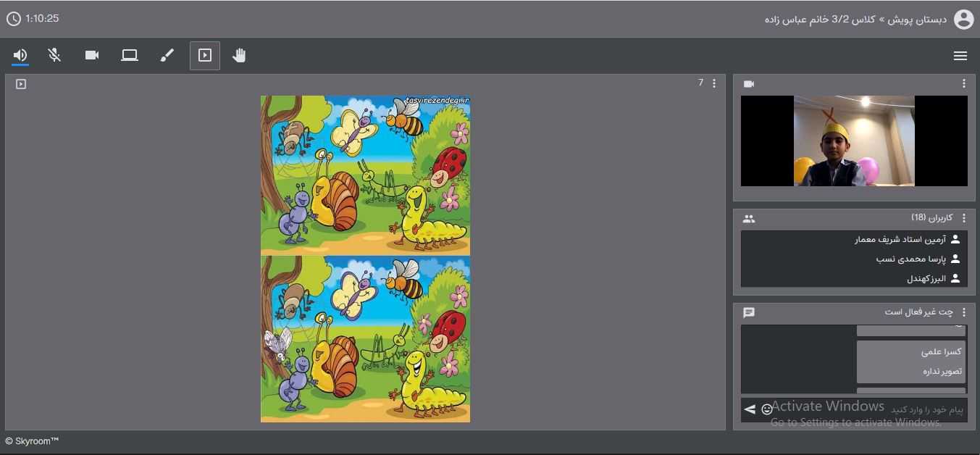Click the webcam video feed
The image size is (980, 455).
click(854, 141)
